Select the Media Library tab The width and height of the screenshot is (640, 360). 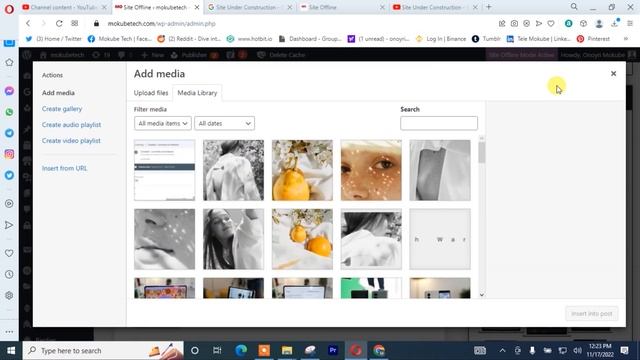tap(197, 93)
